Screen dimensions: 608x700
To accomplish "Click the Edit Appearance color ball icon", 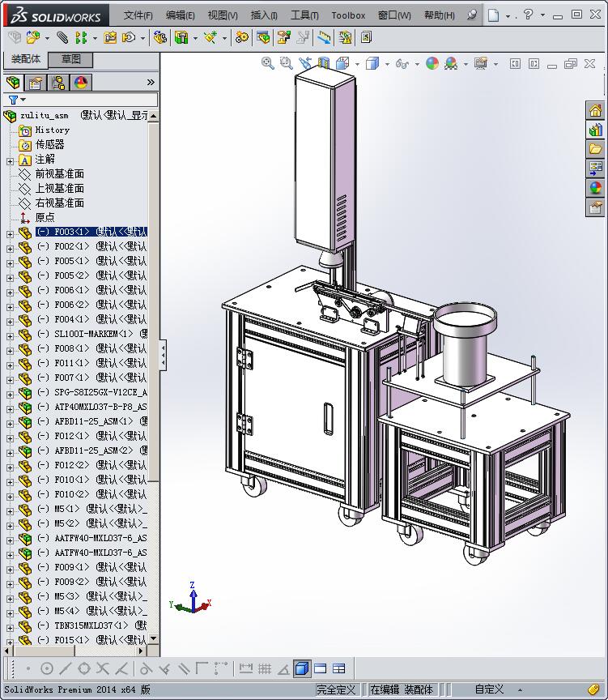I will pyautogui.click(x=432, y=63).
